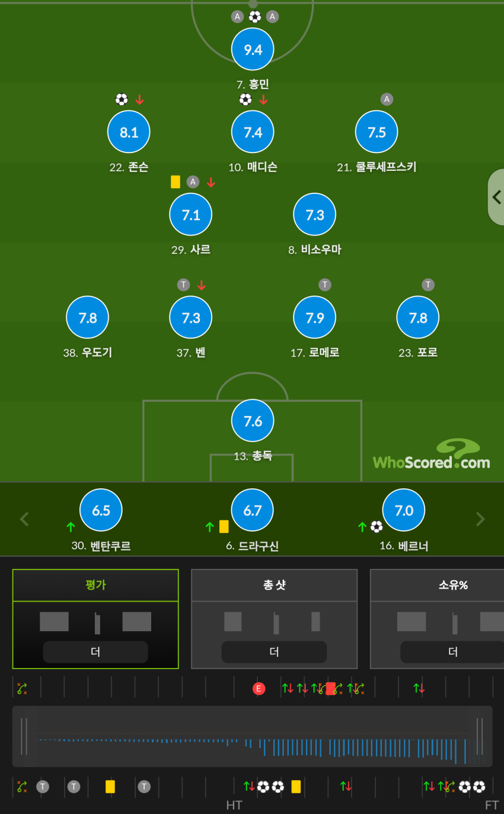Viewport: 504px width, 814px height.
Task: Show previous substitutes with left arrow
Action: click(x=24, y=519)
